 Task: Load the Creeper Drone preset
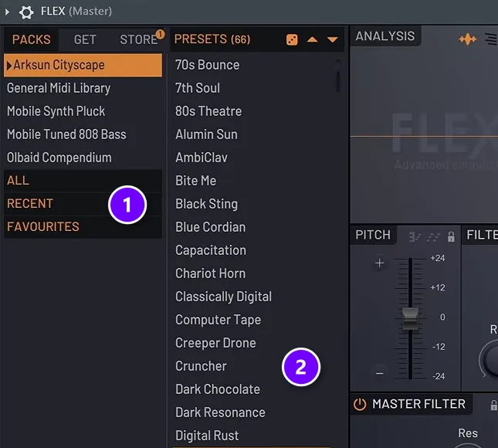(x=215, y=343)
